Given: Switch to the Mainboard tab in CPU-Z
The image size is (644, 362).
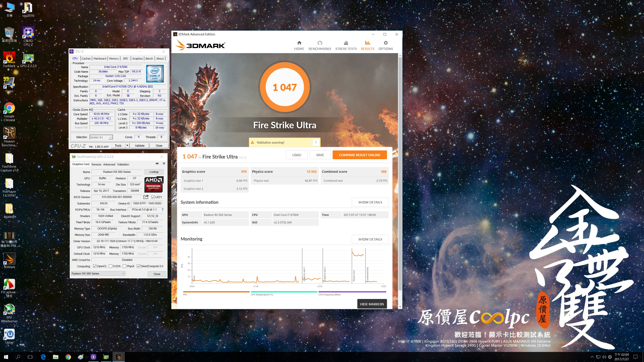Looking at the screenshot, I should pos(100,58).
